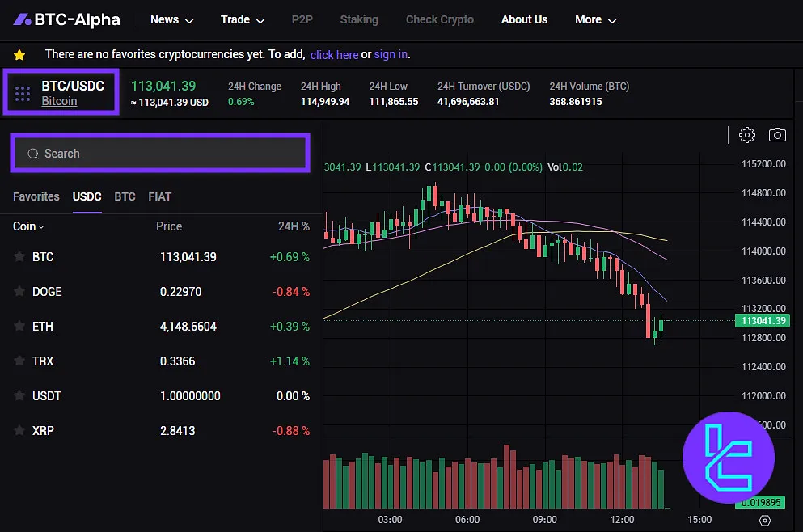
Task: Open the Coin sorting dropdown
Action: (x=27, y=226)
